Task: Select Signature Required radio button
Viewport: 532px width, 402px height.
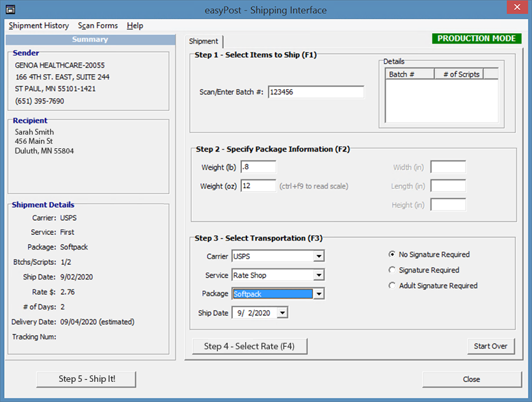Action: [392, 270]
